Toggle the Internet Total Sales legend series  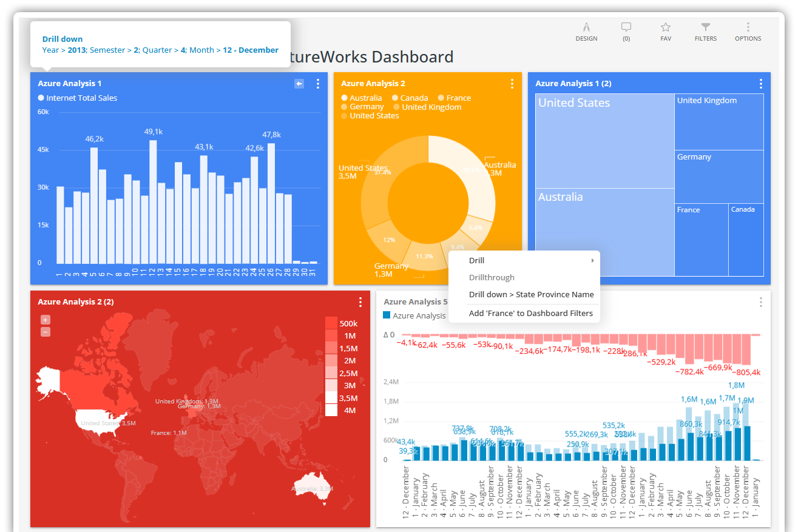tap(78, 98)
